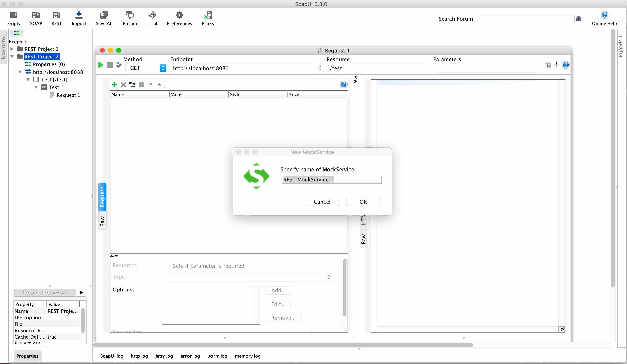Move parameter up arrow

(x=159, y=85)
